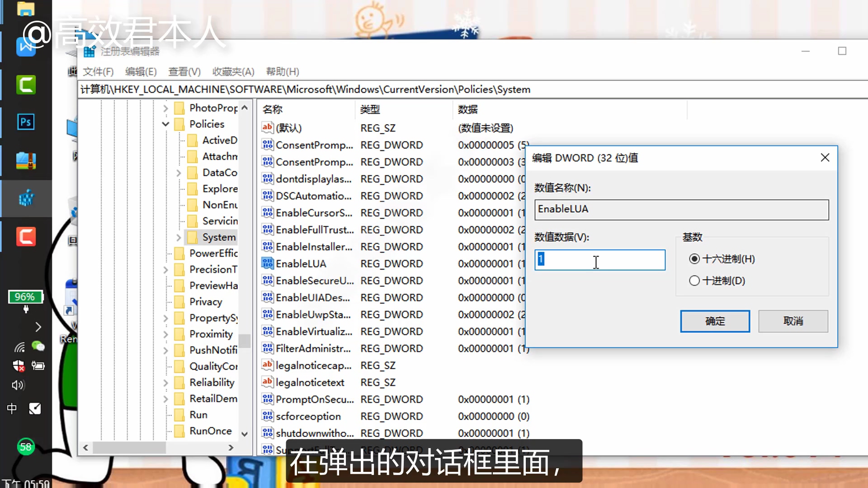Open WeChat from the system tray
This screenshot has width=868, height=488.
pos(38,347)
